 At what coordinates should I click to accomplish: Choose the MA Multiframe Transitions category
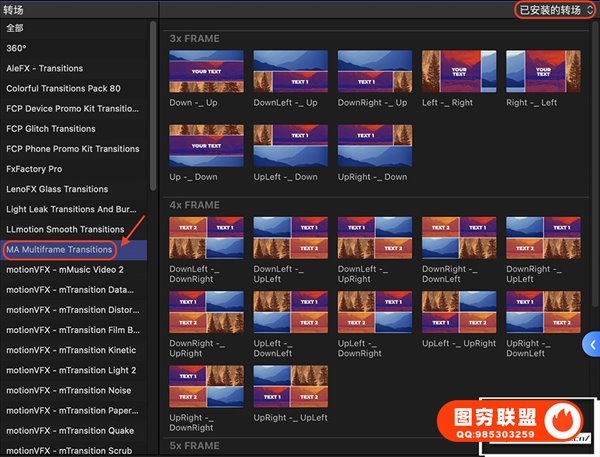[59, 249]
